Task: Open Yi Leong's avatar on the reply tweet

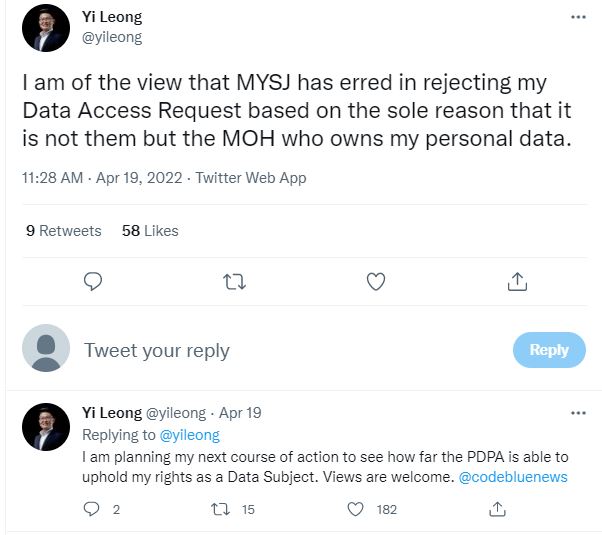Action: point(46,427)
